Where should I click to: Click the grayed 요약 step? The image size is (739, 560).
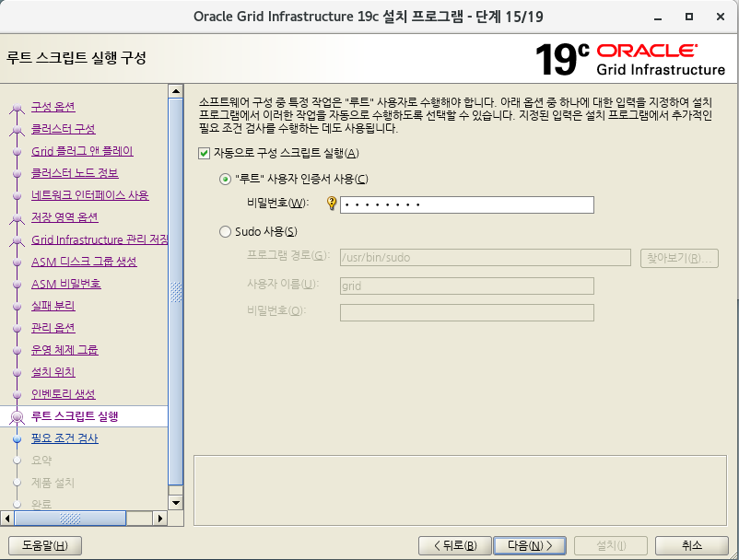(x=41, y=461)
